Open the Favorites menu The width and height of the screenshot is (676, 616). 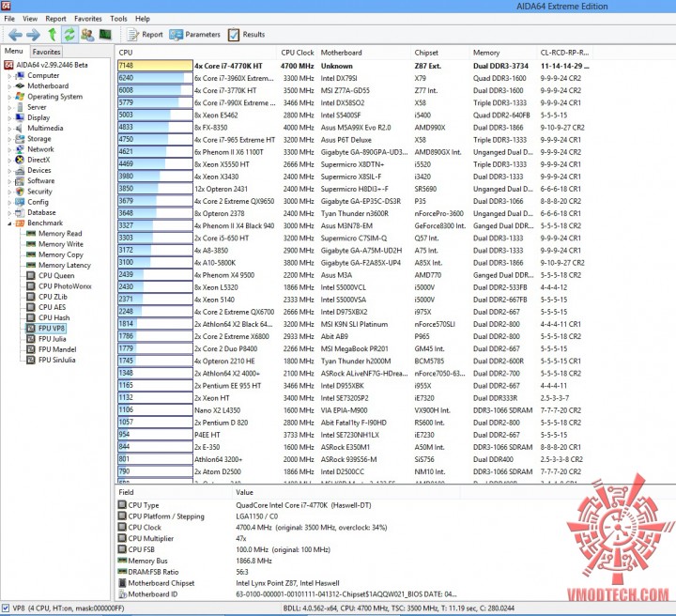(x=88, y=19)
